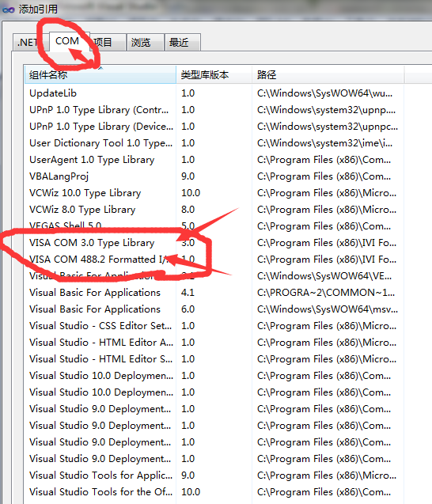Viewport: 432px width, 504px height.
Task: Click the Visual Studio icon in the title bar
Action: (x=9, y=9)
